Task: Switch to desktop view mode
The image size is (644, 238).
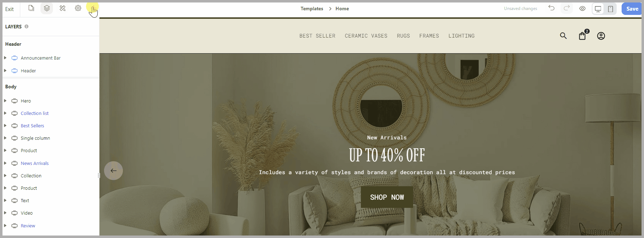Action: [x=598, y=9]
